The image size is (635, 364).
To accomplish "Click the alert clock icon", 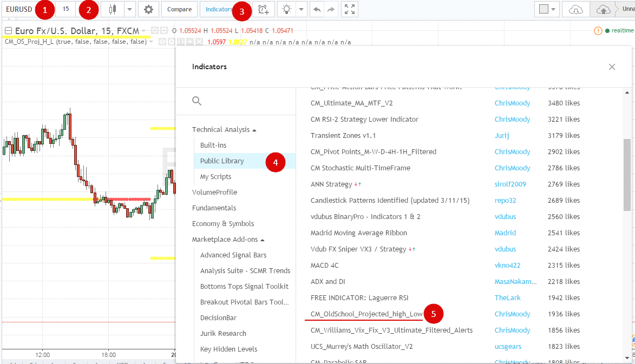I will point(264,9).
